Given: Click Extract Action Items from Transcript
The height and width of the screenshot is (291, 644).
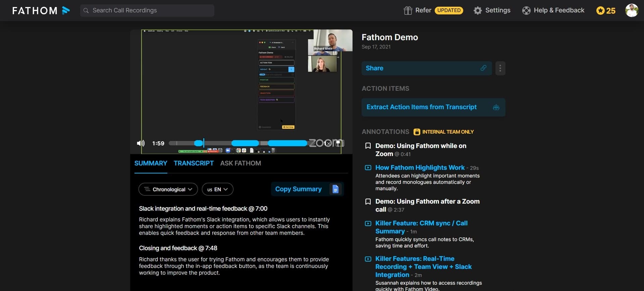Looking at the screenshot, I should coord(421,107).
